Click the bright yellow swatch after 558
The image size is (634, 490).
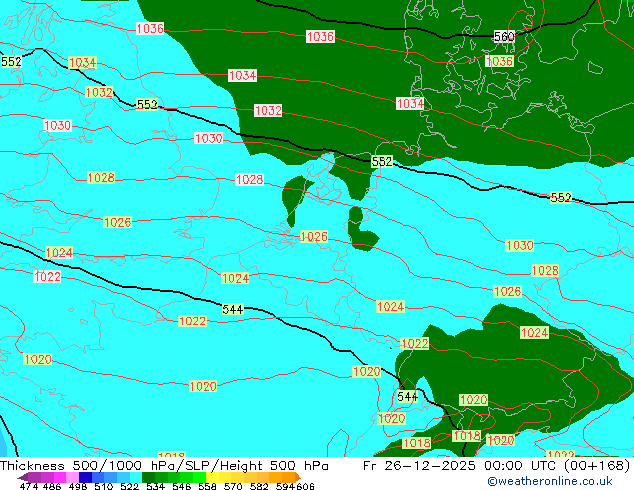coord(212,477)
